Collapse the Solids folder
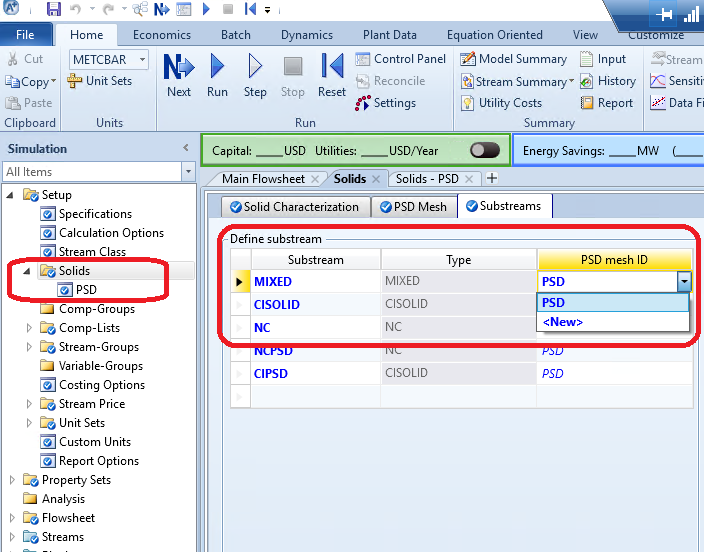 27,271
